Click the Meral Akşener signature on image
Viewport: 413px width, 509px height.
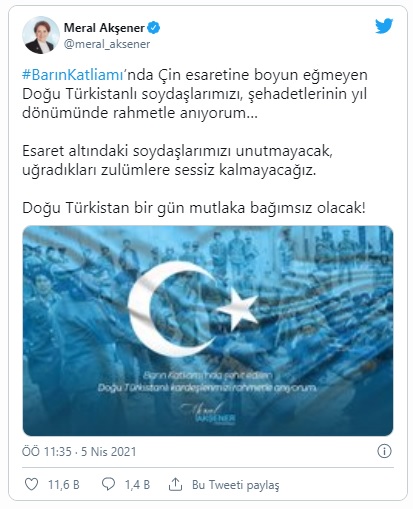(209, 414)
